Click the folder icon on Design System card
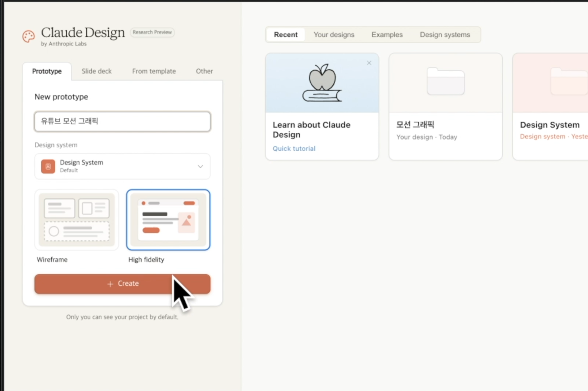Image resolution: width=588 pixels, height=391 pixels. pyautogui.click(x=569, y=81)
